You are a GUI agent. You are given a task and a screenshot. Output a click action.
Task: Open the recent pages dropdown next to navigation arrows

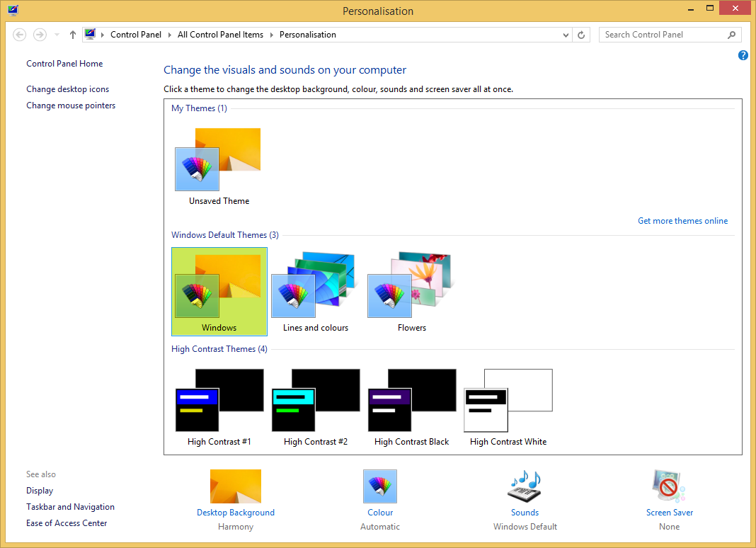(56, 34)
